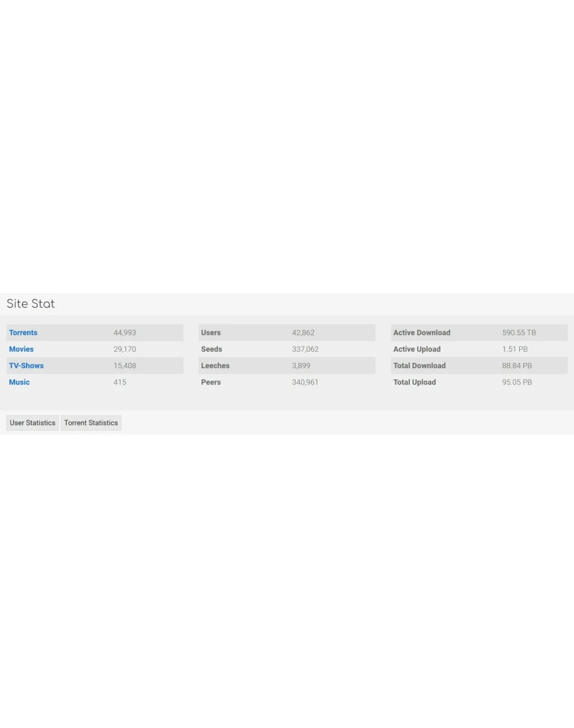574x728 pixels.
Task: Click the Total Download label
Action: click(x=419, y=366)
